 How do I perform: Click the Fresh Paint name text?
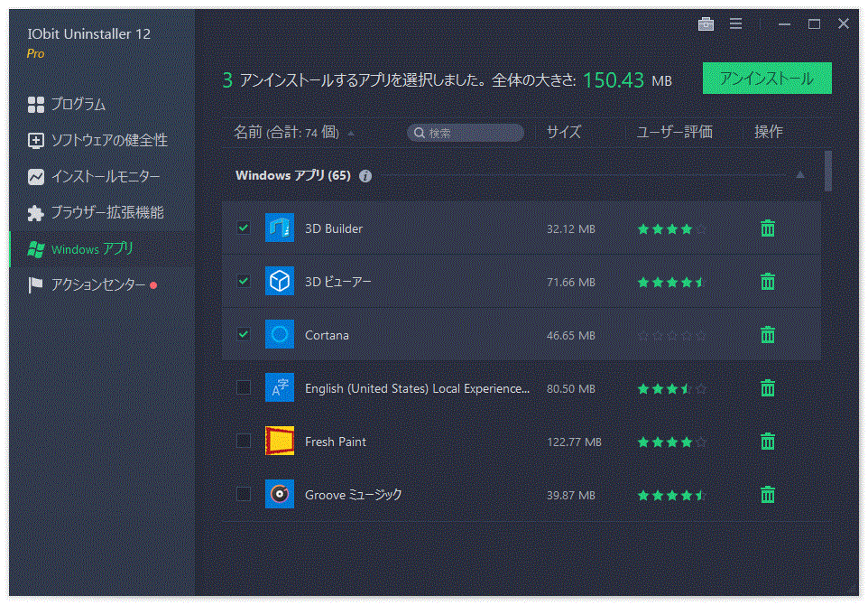[336, 442]
